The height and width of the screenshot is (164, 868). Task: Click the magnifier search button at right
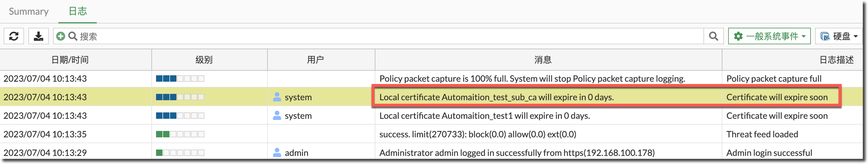click(x=713, y=36)
